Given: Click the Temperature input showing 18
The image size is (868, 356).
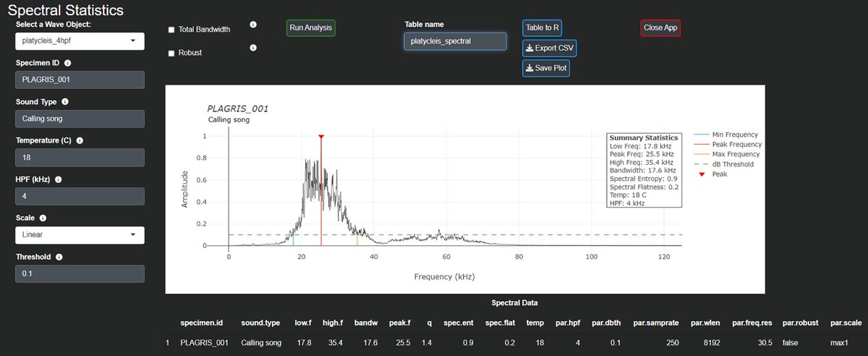Looking at the screenshot, I should pyautogui.click(x=80, y=157).
